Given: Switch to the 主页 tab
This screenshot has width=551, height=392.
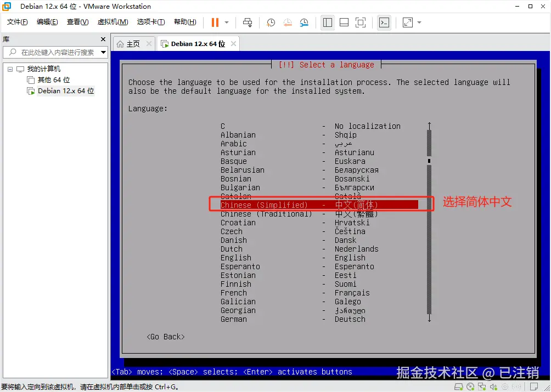Looking at the screenshot, I should (134, 43).
